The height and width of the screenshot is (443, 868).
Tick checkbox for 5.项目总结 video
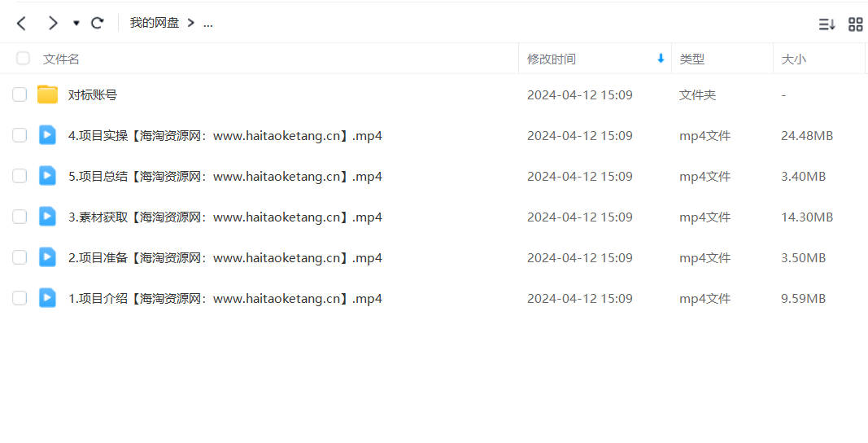tap(20, 176)
